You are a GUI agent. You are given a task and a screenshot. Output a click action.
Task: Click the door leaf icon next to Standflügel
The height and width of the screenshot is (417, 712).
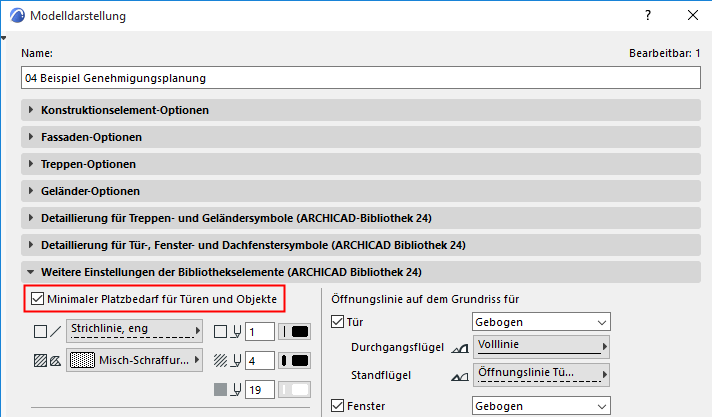(x=460, y=377)
